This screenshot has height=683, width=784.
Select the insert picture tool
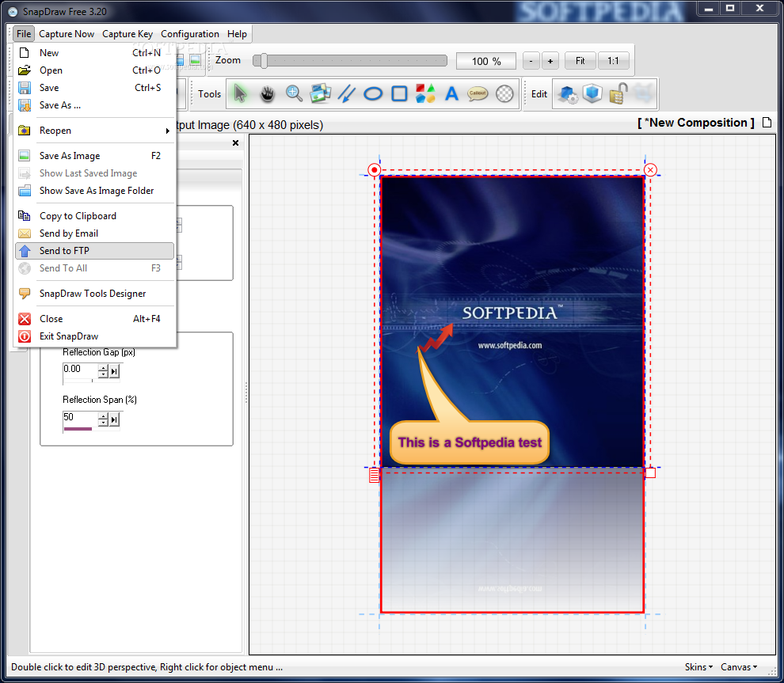320,93
